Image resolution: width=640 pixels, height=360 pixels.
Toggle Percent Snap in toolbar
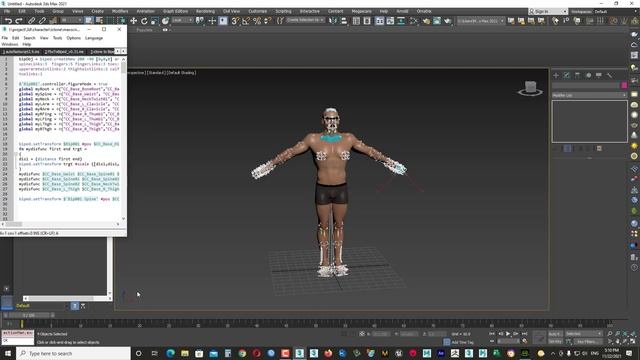click(257, 21)
